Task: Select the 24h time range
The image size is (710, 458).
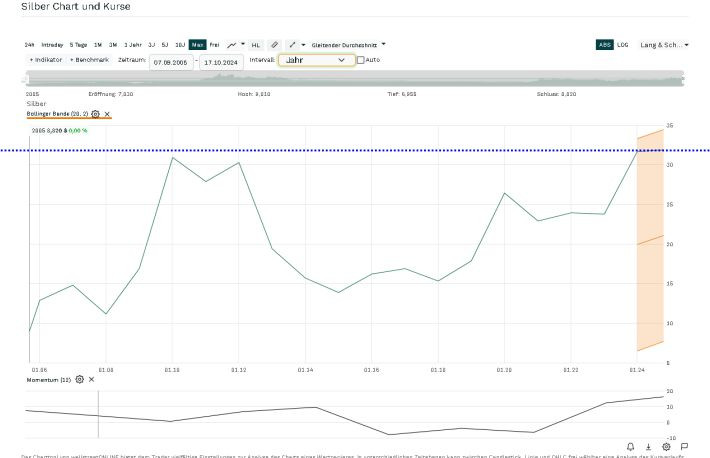Action: click(x=29, y=45)
